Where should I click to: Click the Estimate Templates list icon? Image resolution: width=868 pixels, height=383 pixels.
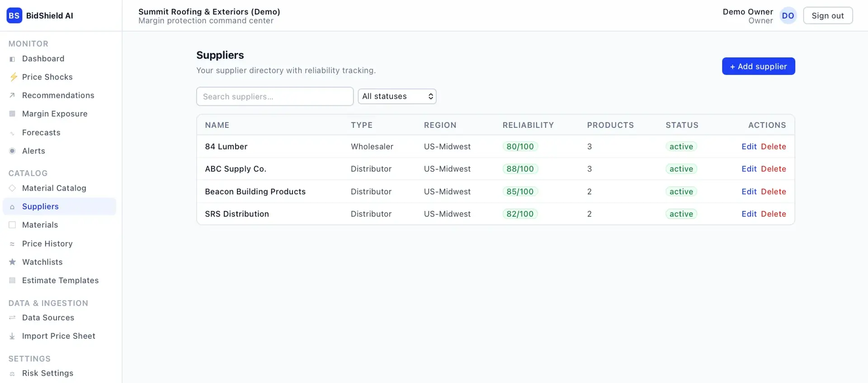pyautogui.click(x=12, y=280)
